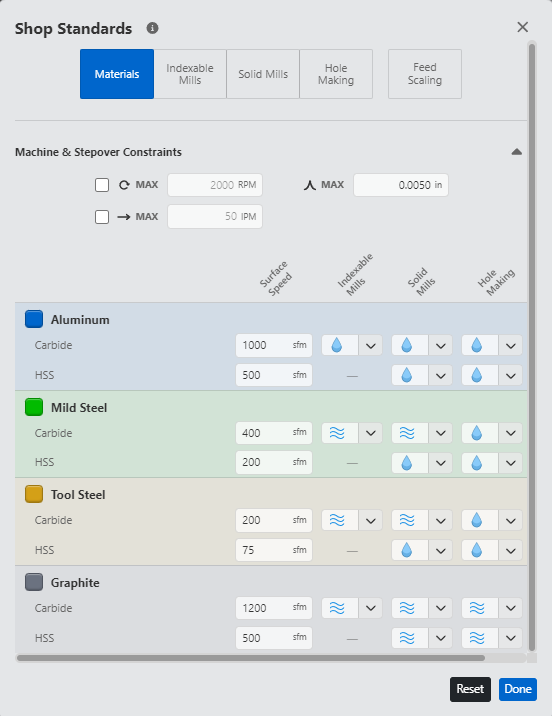This screenshot has height=716, width=552.
Task: Click the vertical scrollbar on the right
Action: coord(531,347)
